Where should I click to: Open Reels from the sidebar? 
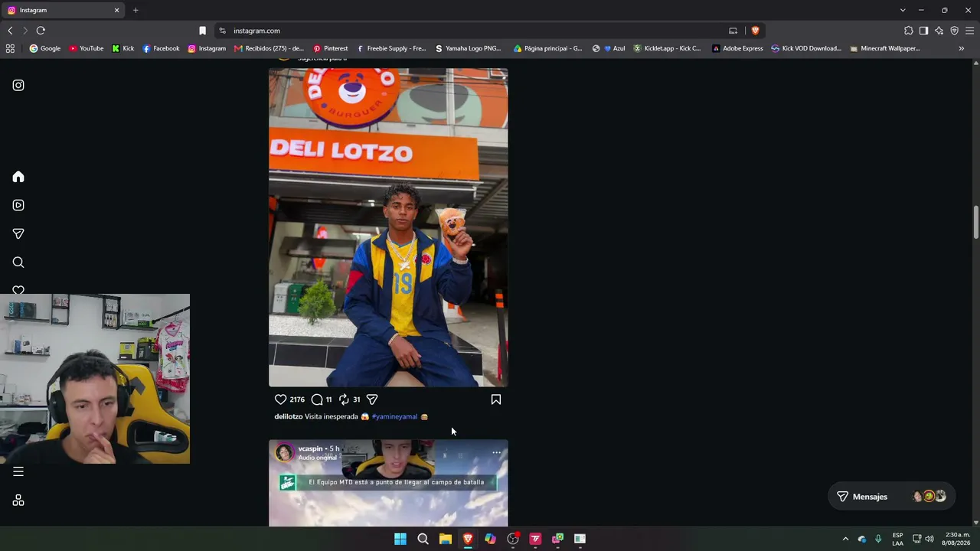18,205
